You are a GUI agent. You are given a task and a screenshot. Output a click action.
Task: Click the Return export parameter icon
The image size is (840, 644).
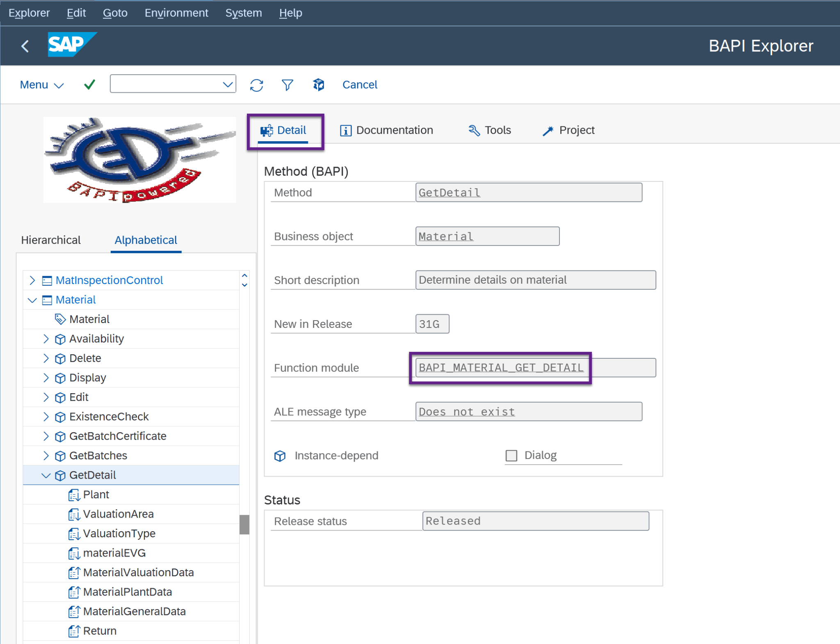tap(74, 630)
